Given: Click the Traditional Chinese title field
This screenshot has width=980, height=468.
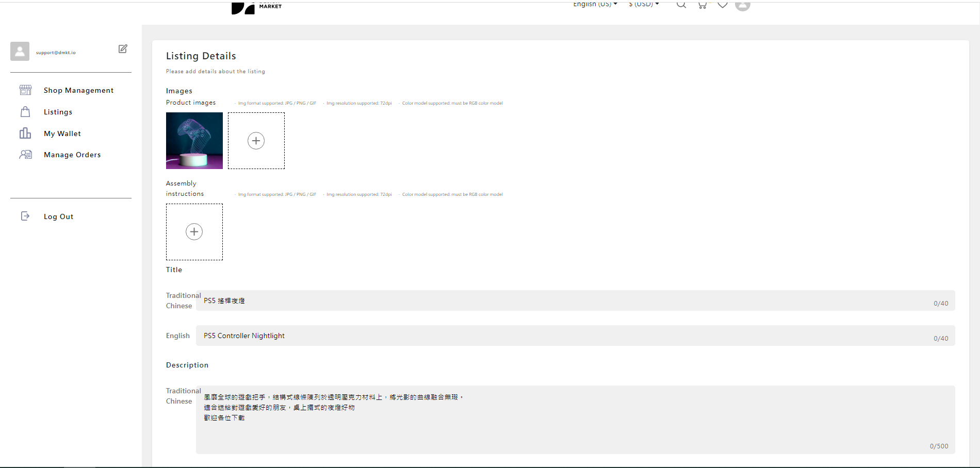Looking at the screenshot, I should (x=567, y=301).
